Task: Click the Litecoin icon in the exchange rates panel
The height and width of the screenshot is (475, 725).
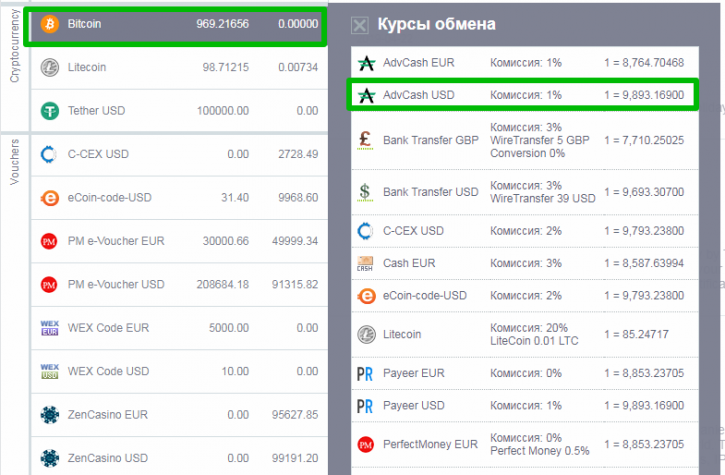Action: click(367, 334)
